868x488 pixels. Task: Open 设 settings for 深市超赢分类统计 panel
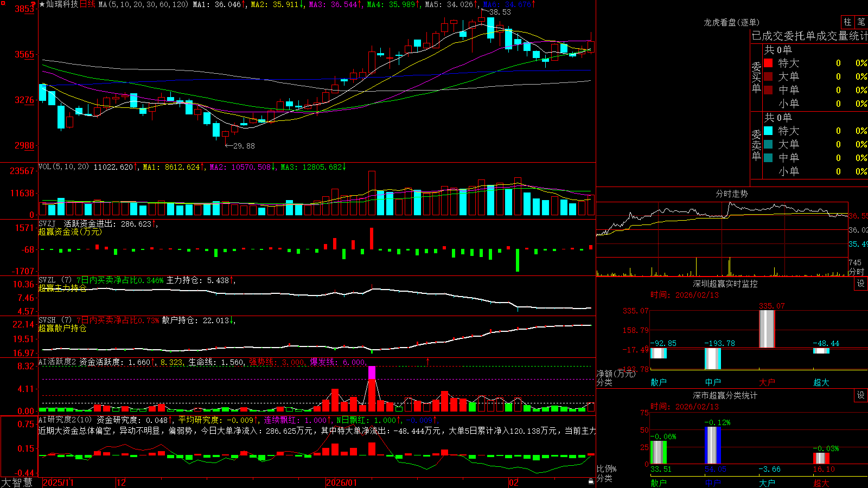pyautogui.click(x=861, y=395)
